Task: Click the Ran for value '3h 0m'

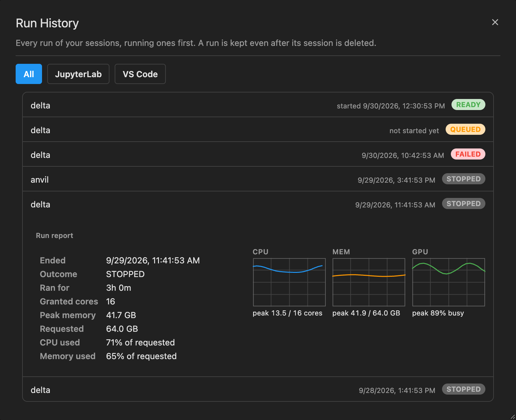Action: pos(119,288)
